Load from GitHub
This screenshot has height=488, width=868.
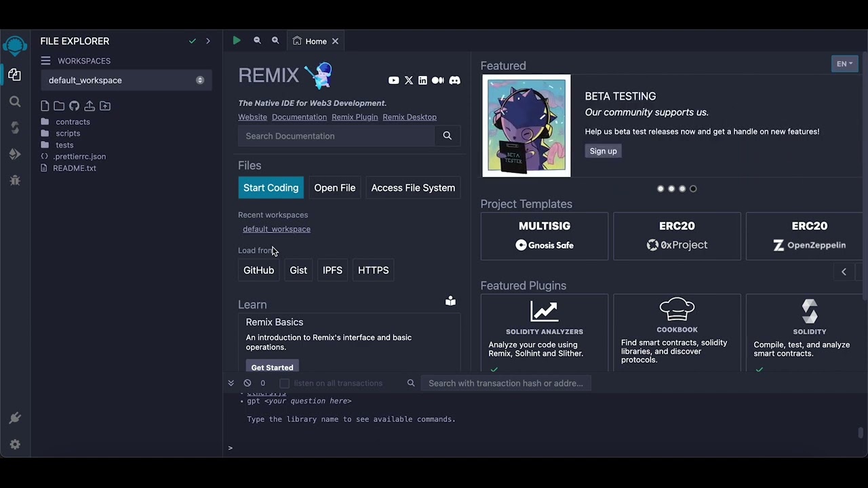[x=258, y=270]
